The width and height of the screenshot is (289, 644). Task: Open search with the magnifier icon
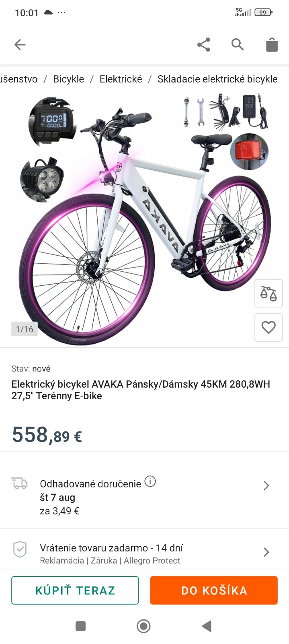click(238, 44)
